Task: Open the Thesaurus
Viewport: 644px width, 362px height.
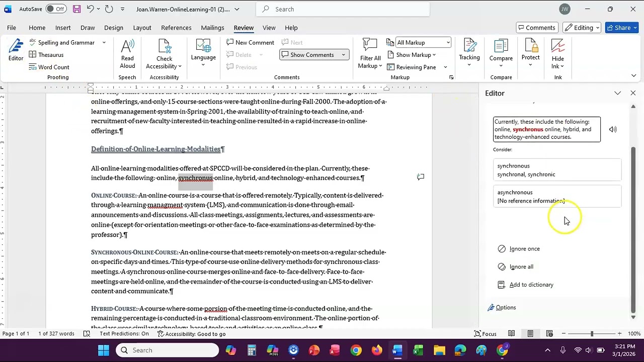Action: click(x=46, y=55)
